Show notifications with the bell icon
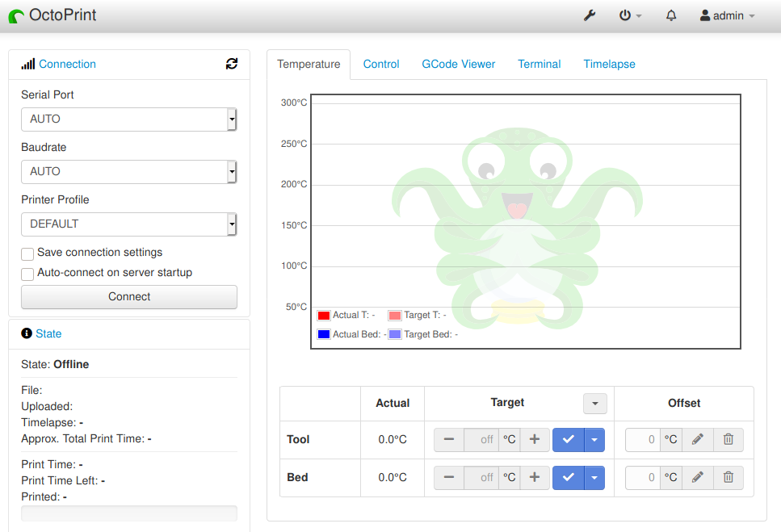781x532 pixels. pyautogui.click(x=671, y=15)
